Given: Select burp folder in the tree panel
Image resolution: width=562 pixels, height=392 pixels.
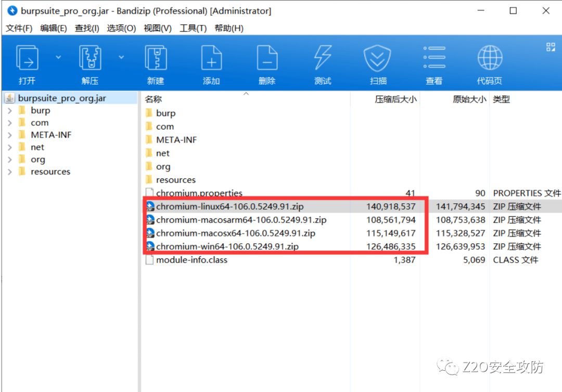Looking at the screenshot, I should (x=40, y=111).
